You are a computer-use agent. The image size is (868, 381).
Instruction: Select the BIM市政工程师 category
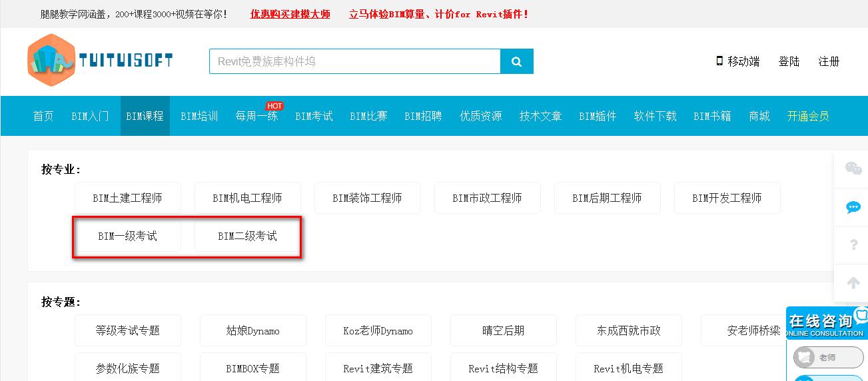point(488,198)
